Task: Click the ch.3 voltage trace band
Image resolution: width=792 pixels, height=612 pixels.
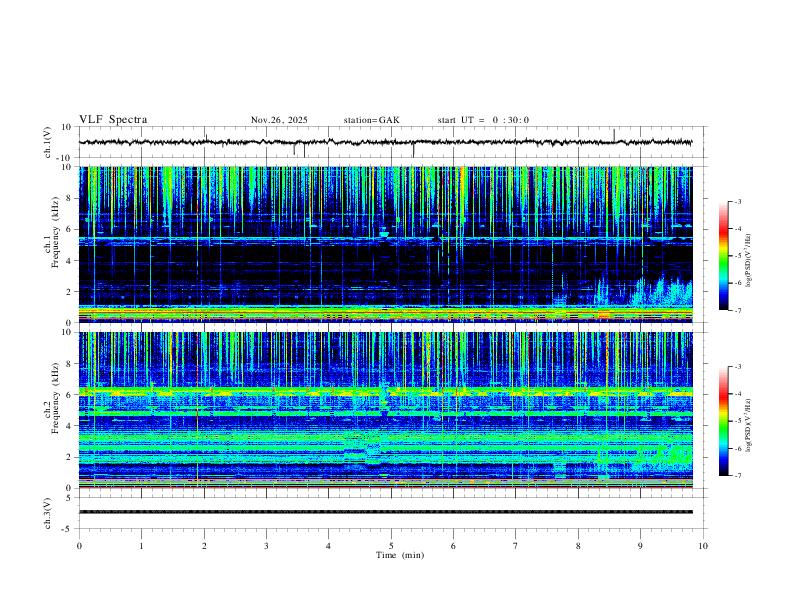Action: pos(385,512)
